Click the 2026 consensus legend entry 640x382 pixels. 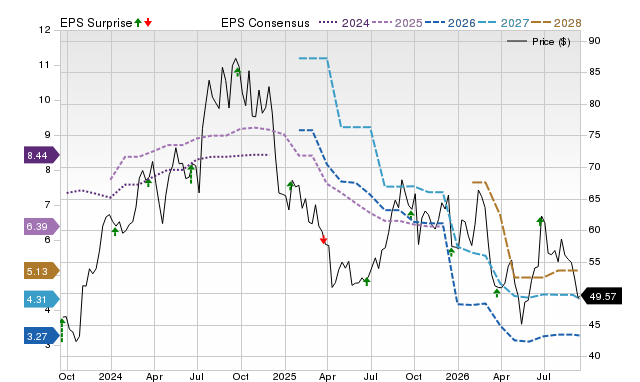[x=450, y=23]
